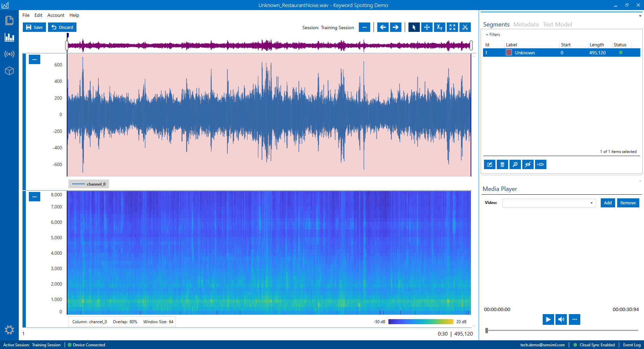The image size is (644, 349).
Task: Expand the Filters section
Action: [x=493, y=35]
